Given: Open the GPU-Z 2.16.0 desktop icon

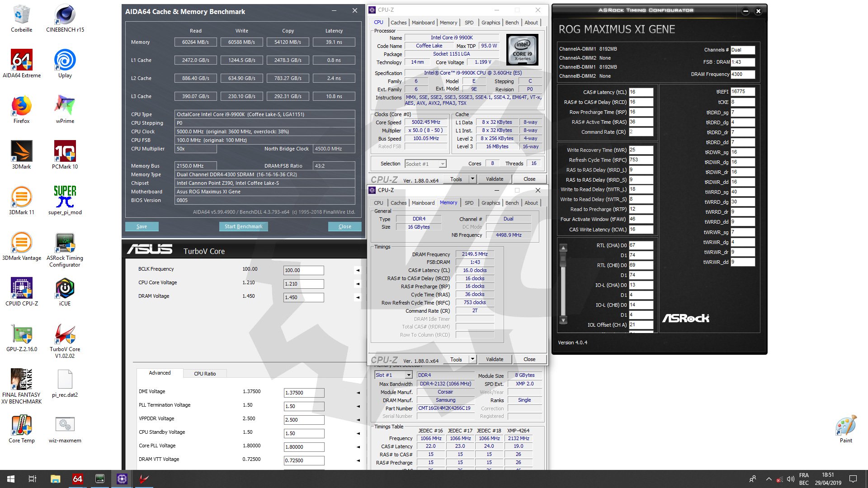Looking at the screenshot, I should pyautogui.click(x=21, y=338).
